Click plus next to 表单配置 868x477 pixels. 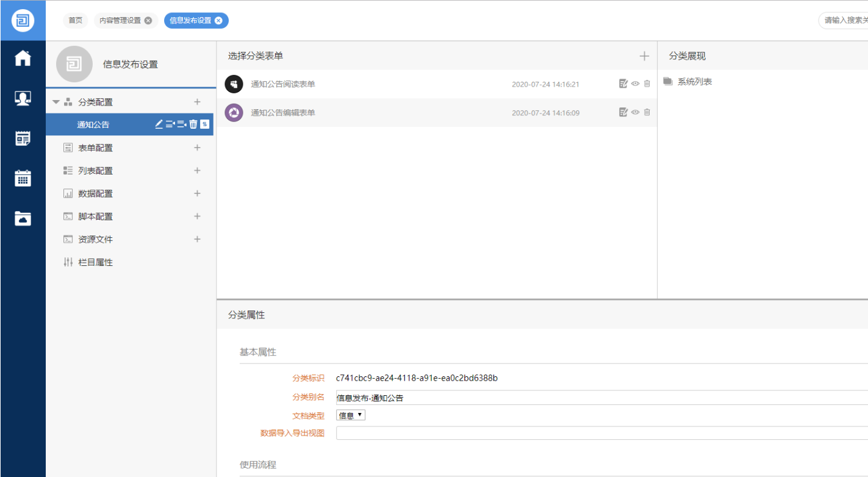pos(197,148)
